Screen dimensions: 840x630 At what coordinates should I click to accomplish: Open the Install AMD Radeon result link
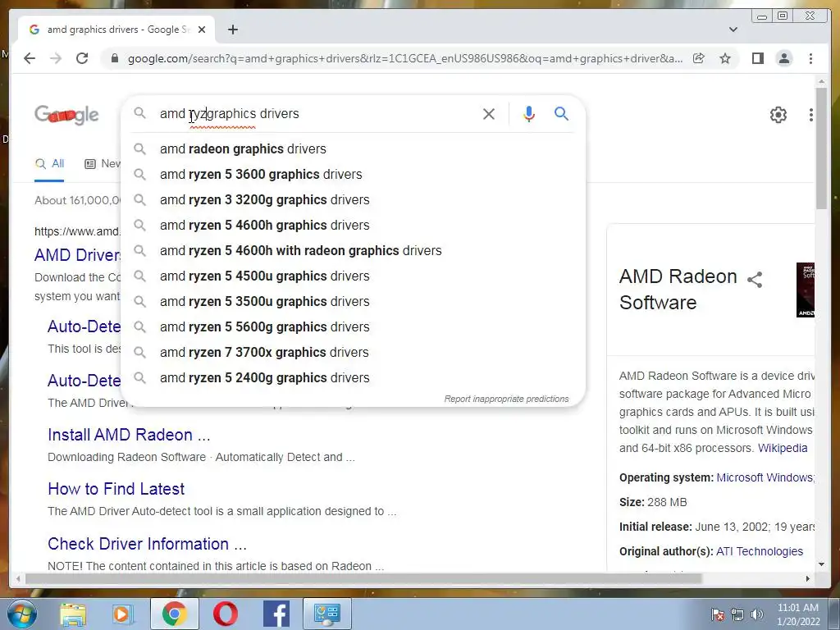coord(129,435)
